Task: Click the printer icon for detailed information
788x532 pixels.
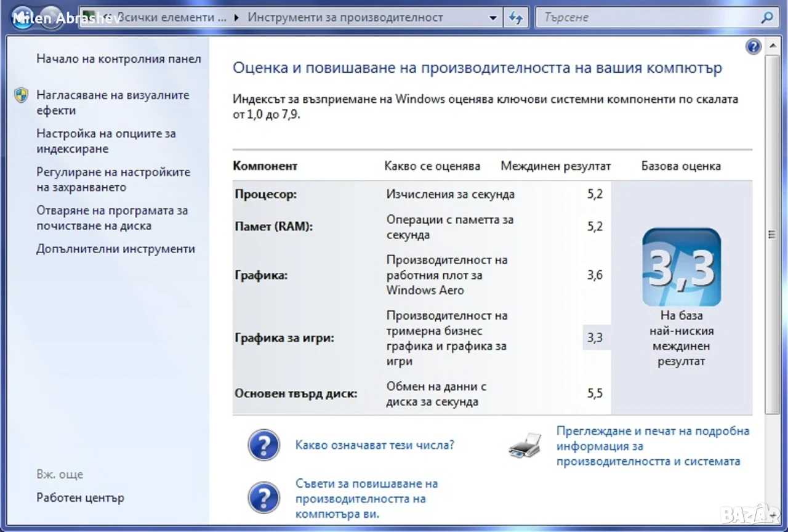Action: click(x=525, y=446)
